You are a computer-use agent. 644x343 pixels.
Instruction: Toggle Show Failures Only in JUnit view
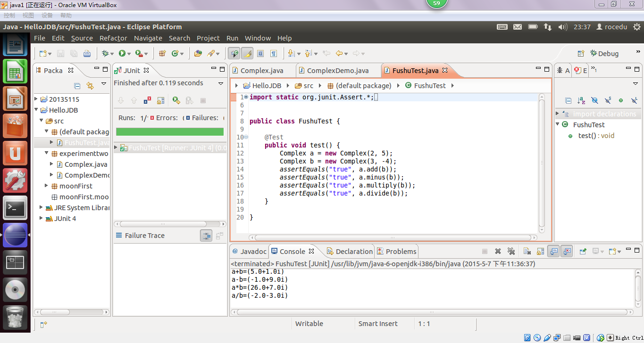pyautogui.click(x=147, y=100)
